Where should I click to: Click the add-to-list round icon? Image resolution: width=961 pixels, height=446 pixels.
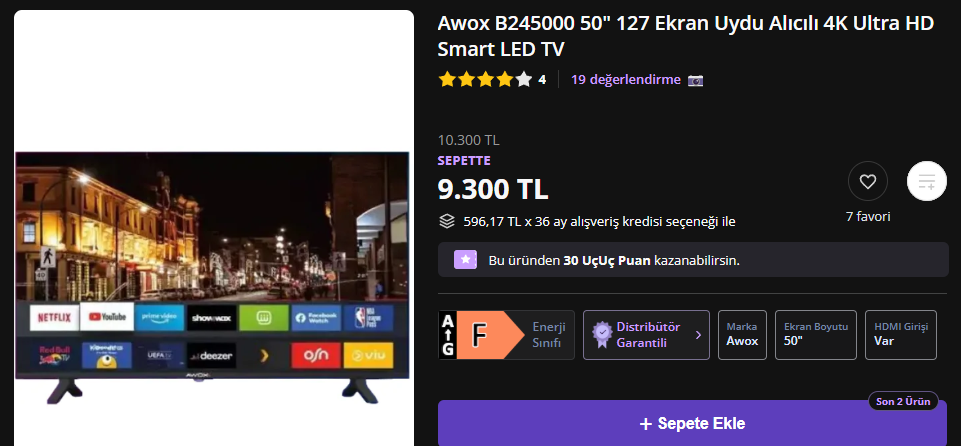coord(927,181)
